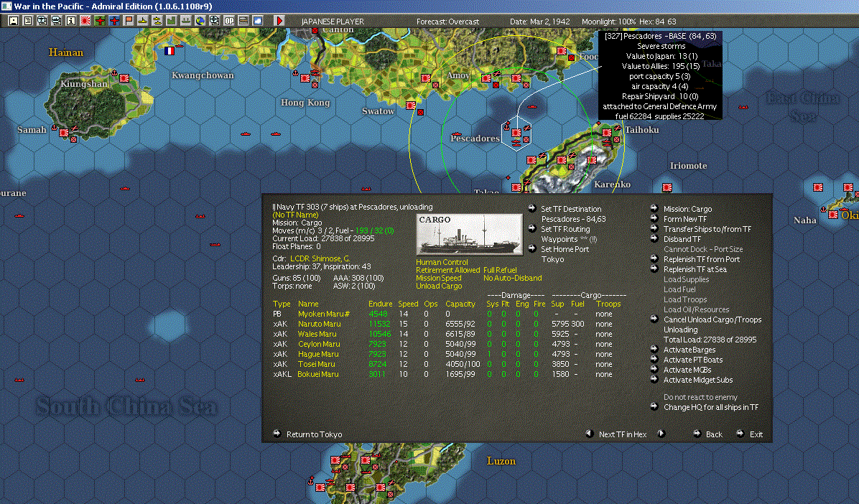Toggle Unload Cargo setting
Viewport: 859px width, 504px height.
(439, 286)
